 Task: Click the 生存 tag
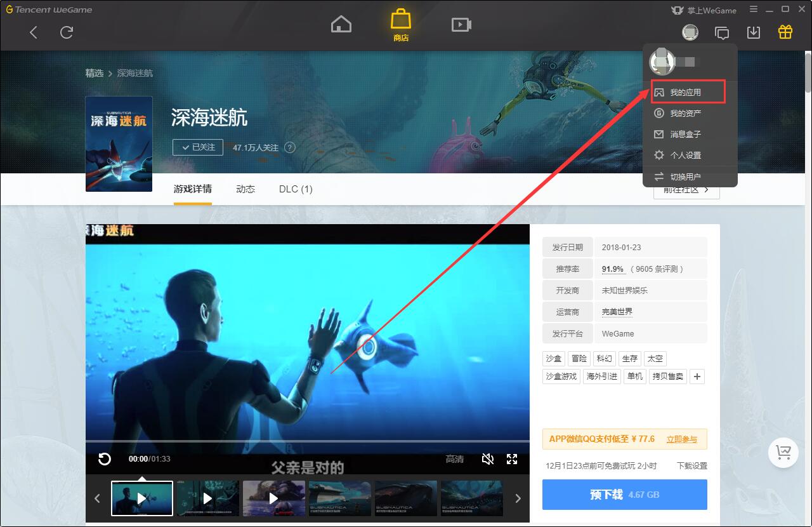tap(630, 359)
